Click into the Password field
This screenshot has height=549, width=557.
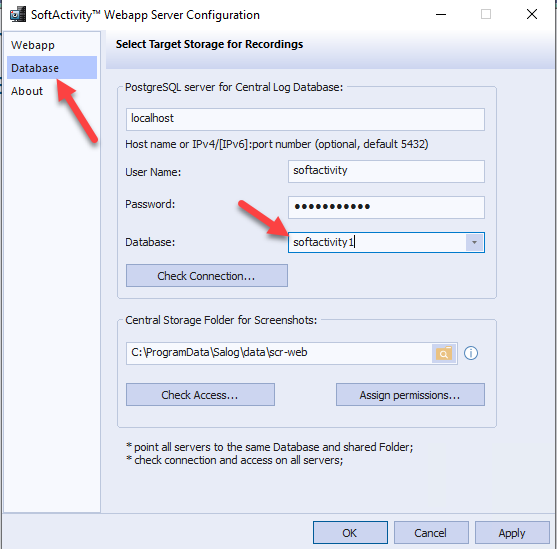coord(386,207)
